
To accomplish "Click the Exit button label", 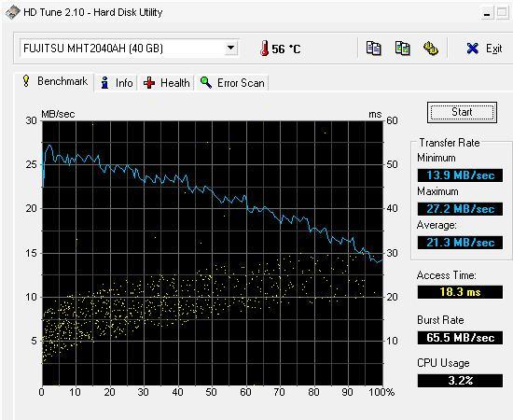I will [x=493, y=49].
